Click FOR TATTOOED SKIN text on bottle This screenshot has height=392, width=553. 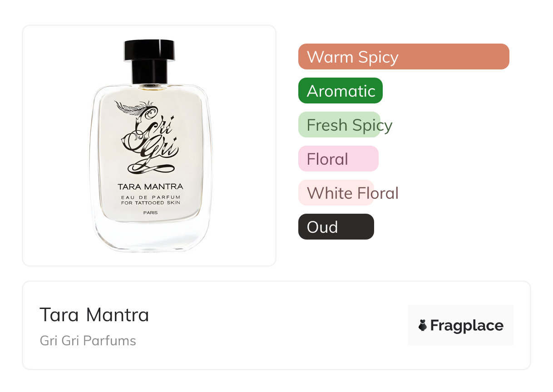pos(151,203)
